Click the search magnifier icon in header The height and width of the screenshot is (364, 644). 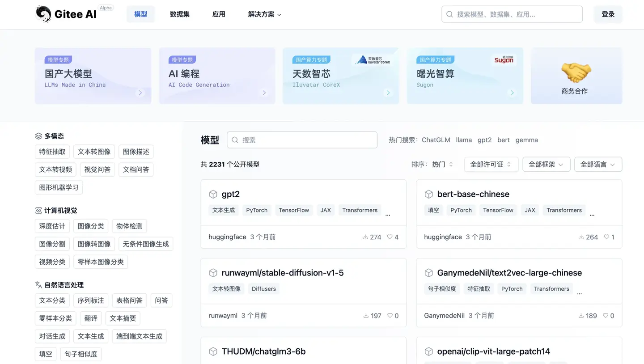[x=450, y=14]
